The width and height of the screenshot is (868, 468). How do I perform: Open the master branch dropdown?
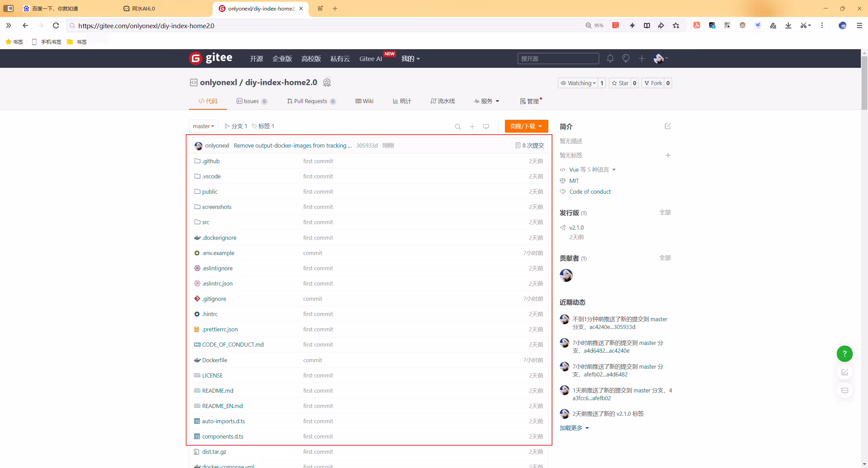[x=203, y=126]
